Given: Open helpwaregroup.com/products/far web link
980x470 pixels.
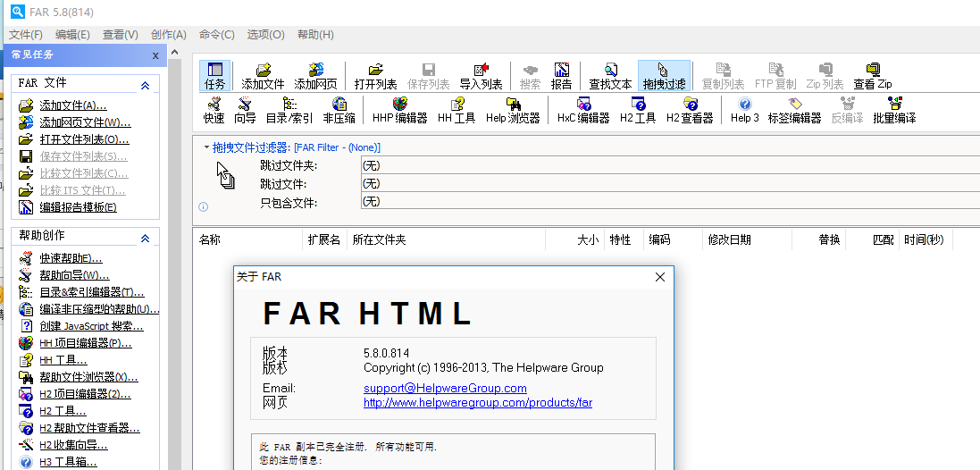Looking at the screenshot, I should pos(478,402).
